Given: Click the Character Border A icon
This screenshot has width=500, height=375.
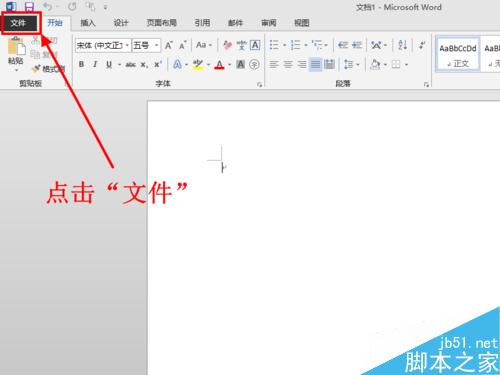Looking at the screenshot, I should pyautogui.click(x=255, y=45).
